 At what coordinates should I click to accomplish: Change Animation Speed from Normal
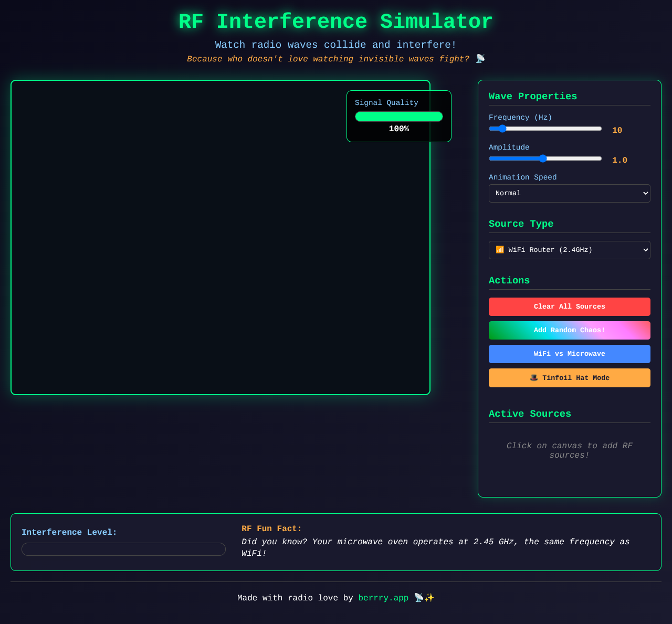pos(569,193)
